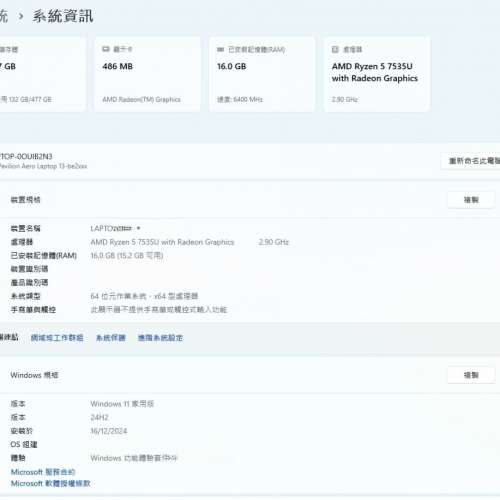The height and width of the screenshot is (500, 500).
Task: Select the 64 位元作業系統 system type value
Action: [x=144, y=296]
